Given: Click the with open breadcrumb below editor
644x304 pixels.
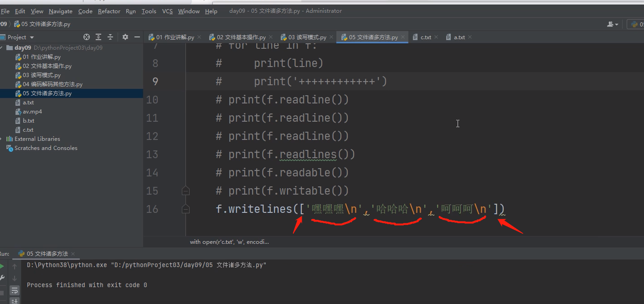Looking at the screenshot, I should pos(229,242).
